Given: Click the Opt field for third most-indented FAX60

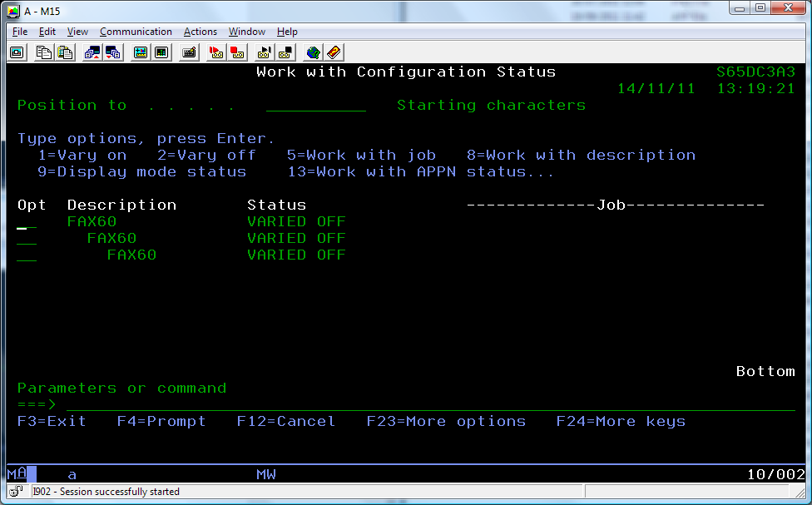Looking at the screenshot, I should (x=27, y=255).
